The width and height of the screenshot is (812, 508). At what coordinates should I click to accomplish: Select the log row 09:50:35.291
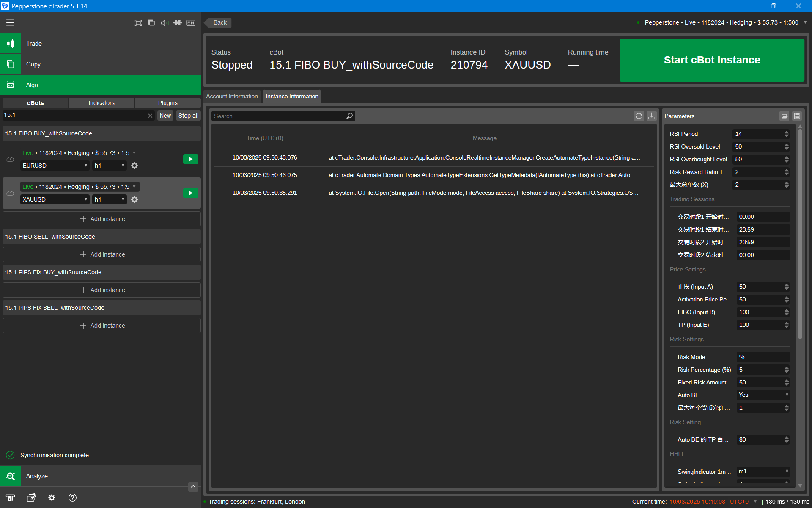pyautogui.click(x=434, y=193)
